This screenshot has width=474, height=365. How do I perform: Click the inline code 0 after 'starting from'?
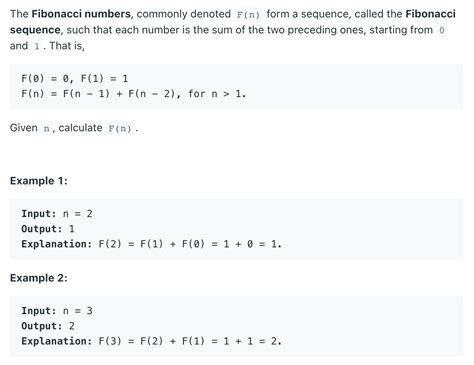pos(442,30)
